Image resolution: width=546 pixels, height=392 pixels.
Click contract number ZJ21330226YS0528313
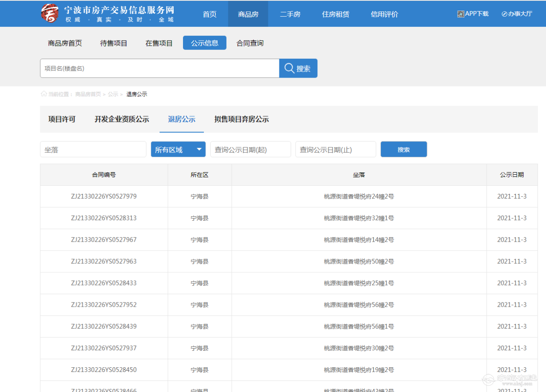pos(104,218)
